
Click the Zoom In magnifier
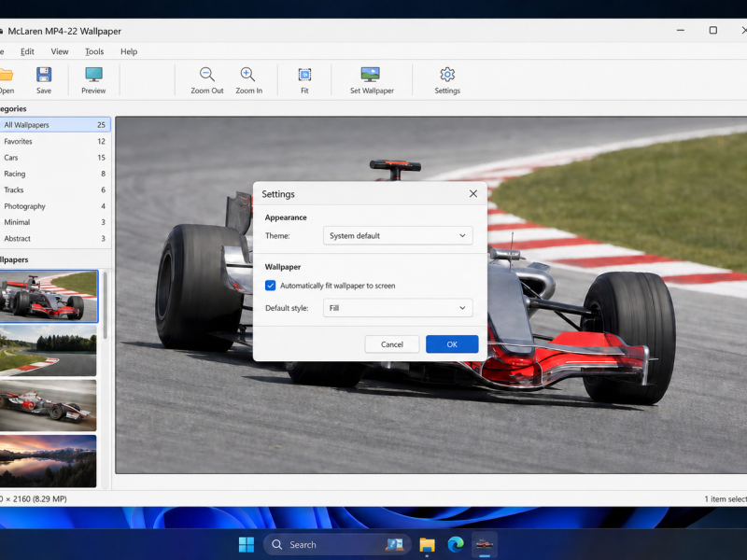point(248,75)
